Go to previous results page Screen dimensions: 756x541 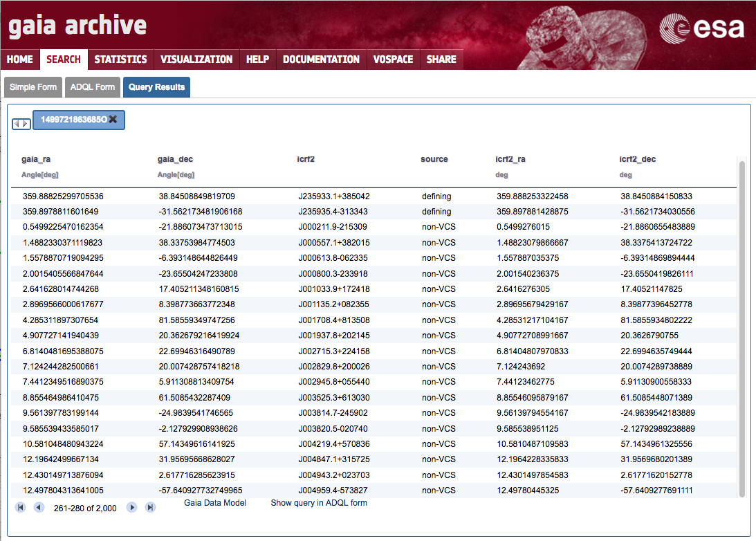pos(39,507)
